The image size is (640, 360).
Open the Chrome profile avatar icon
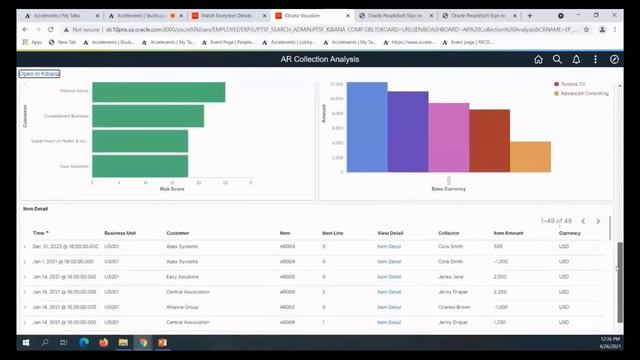pyautogui.click(x=602, y=29)
